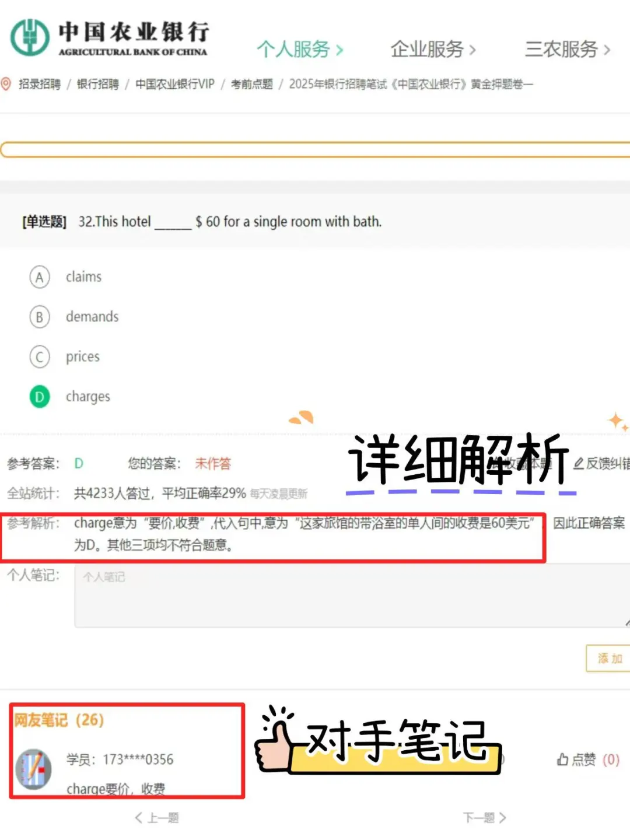Click the 未作答 answer status
This screenshot has width=630, height=840.
[x=213, y=464]
